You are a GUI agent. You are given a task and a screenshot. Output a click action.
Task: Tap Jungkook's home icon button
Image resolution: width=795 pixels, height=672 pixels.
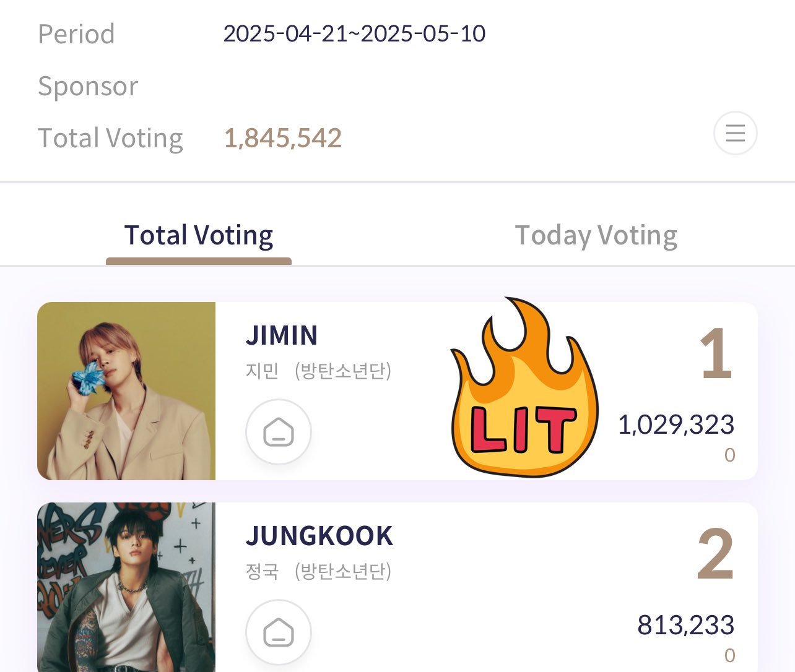coord(279,632)
